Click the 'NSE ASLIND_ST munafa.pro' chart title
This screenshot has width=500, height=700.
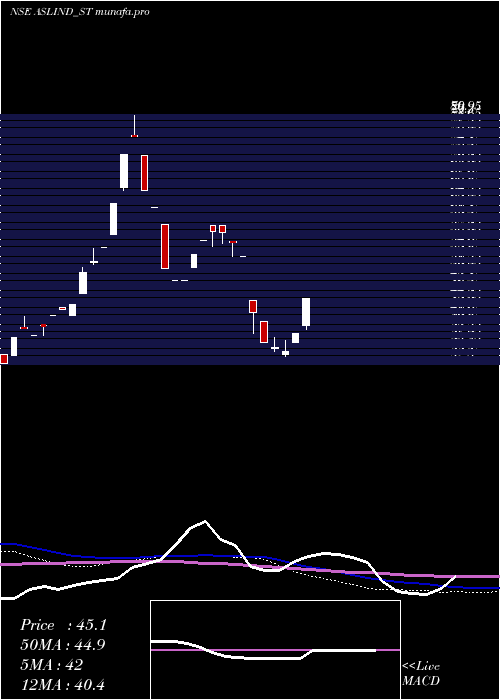(x=79, y=12)
